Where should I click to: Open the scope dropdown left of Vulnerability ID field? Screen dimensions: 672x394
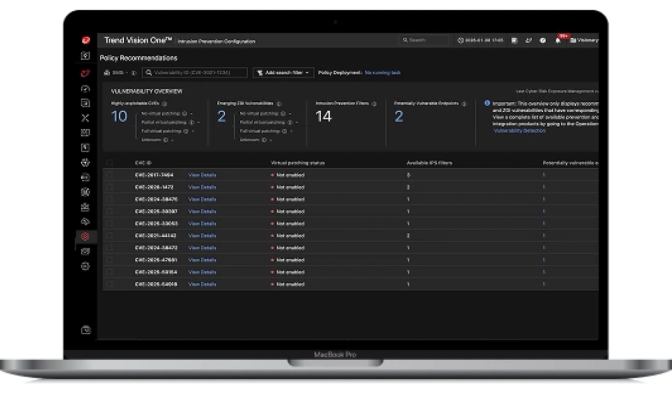click(116, 72)
